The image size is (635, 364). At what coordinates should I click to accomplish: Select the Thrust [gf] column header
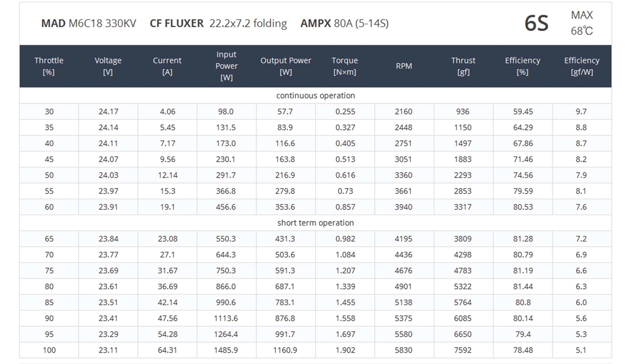pyautogui.click(x=463, y=66)
